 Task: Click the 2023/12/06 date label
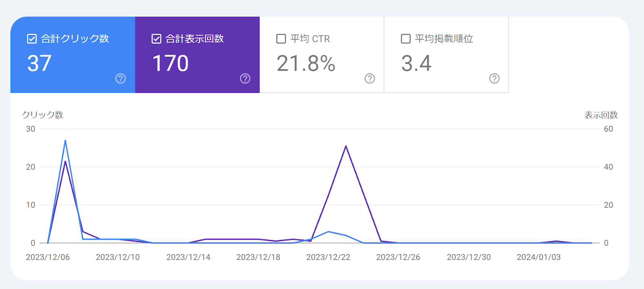click(48, 257)
